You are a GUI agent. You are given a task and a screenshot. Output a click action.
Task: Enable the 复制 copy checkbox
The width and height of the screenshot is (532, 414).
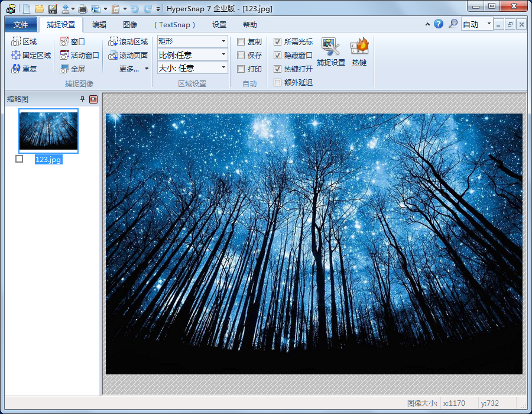click(241, 42)
